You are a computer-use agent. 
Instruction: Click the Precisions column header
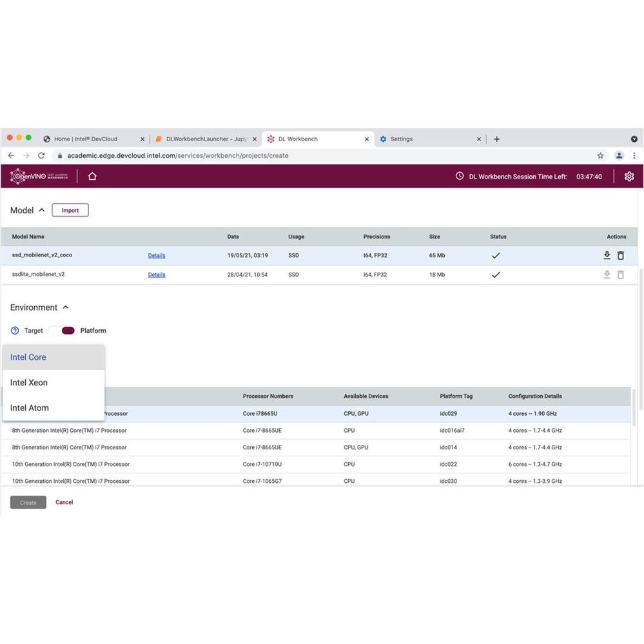point(376,237)
